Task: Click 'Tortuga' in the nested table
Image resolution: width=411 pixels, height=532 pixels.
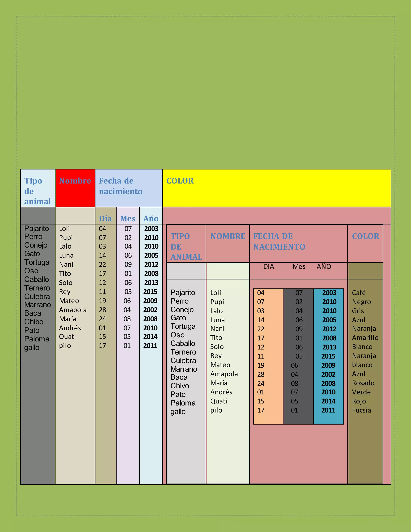Action: tap(183, 326)
